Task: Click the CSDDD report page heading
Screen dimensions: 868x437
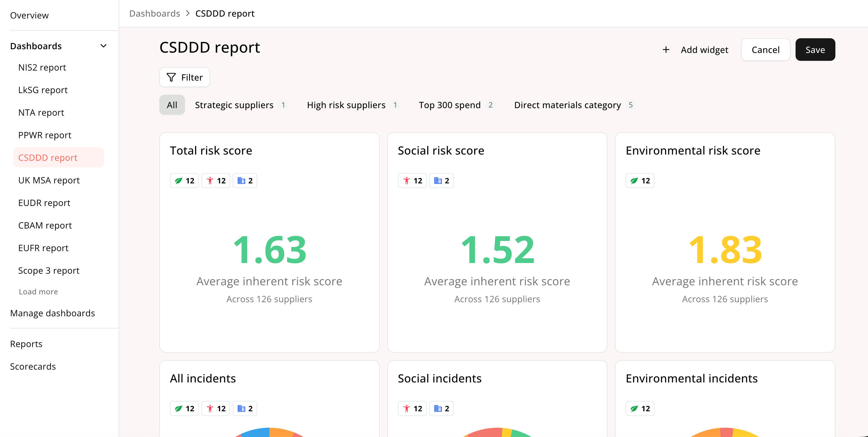Action: point(209,47)
